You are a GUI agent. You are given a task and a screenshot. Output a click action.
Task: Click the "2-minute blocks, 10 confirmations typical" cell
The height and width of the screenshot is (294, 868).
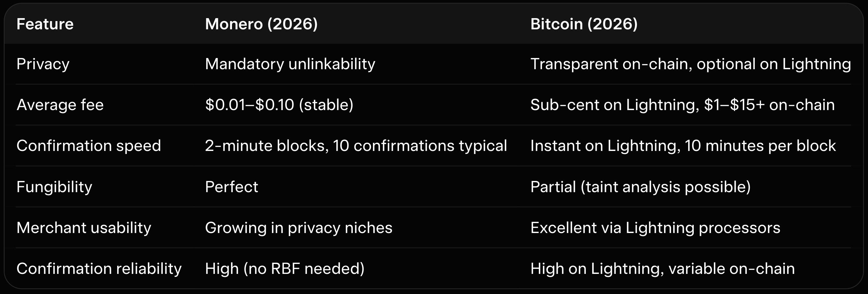(x=356, y=146)
